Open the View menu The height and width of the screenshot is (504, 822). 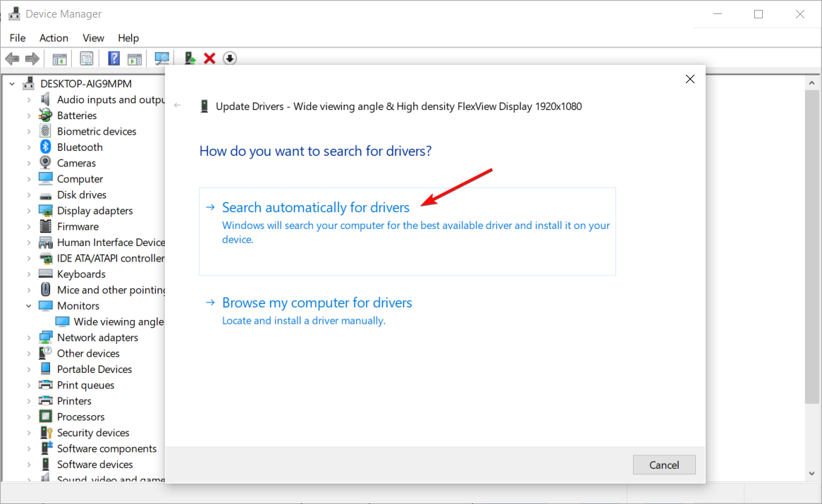click(x=93, y=38)
